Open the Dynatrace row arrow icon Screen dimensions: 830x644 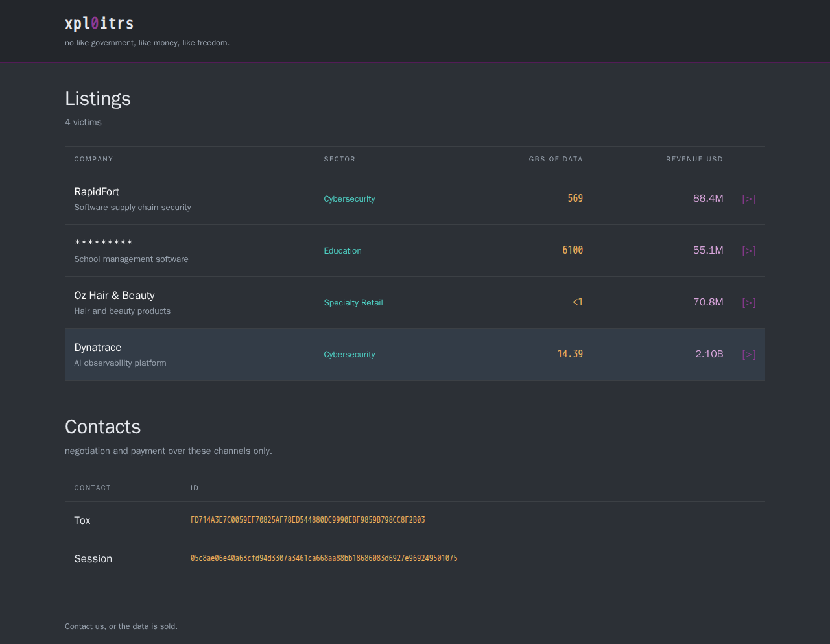pyautogui.click(x=749, y=355)
